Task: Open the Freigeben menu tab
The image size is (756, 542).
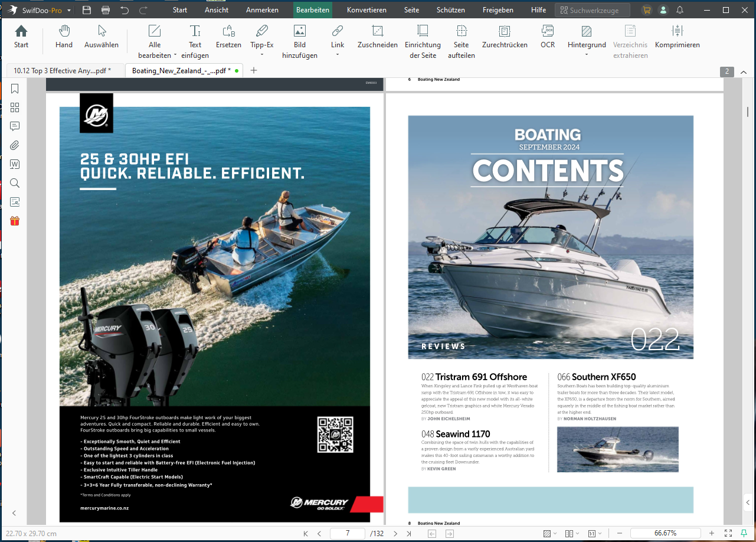Action: click(498, 10)
